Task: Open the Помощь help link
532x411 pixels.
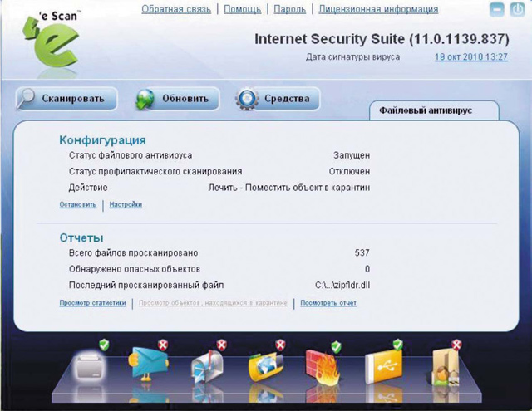Action: [242, 9]
